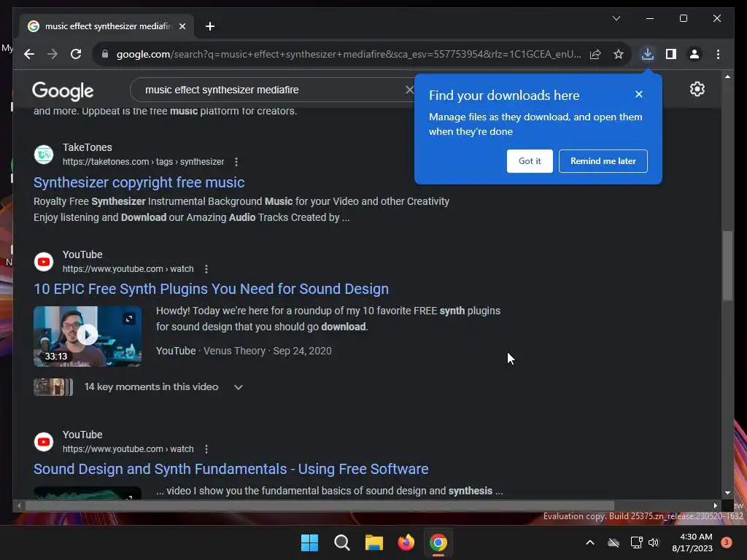This screenshot has width=747, height=560.
Task: Expand 14 key moments in this video
Action: click(239, 387)
